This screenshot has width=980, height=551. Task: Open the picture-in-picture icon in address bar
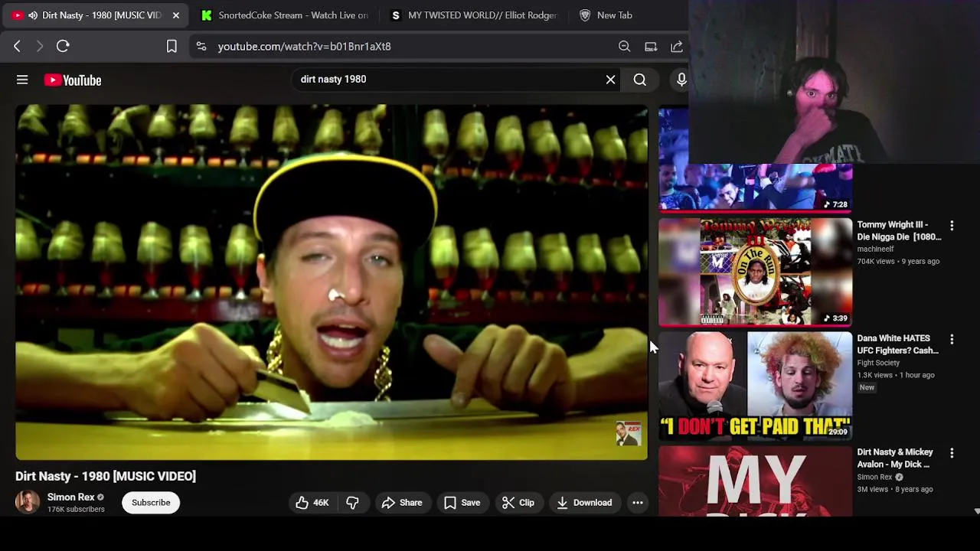651,47
